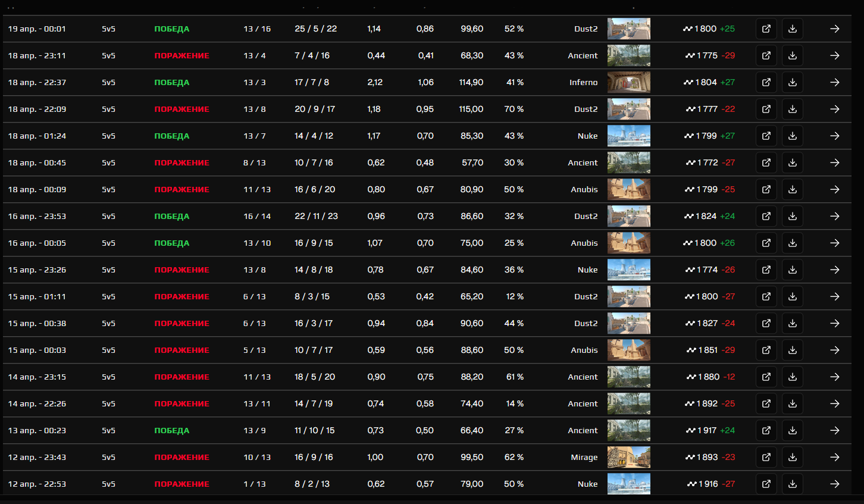
Task: Select K/D/A value 22 / 11 / 23
Action: coord(317,216)
